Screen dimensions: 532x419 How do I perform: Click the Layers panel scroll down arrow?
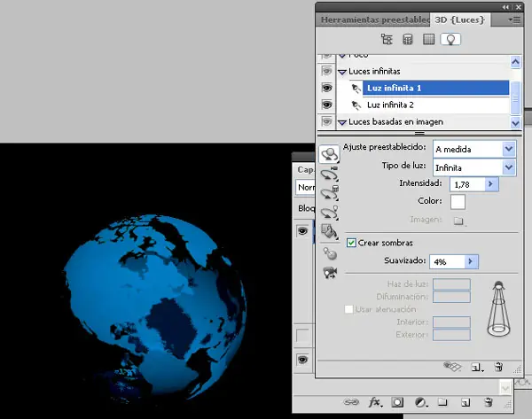tap(505, 388)
